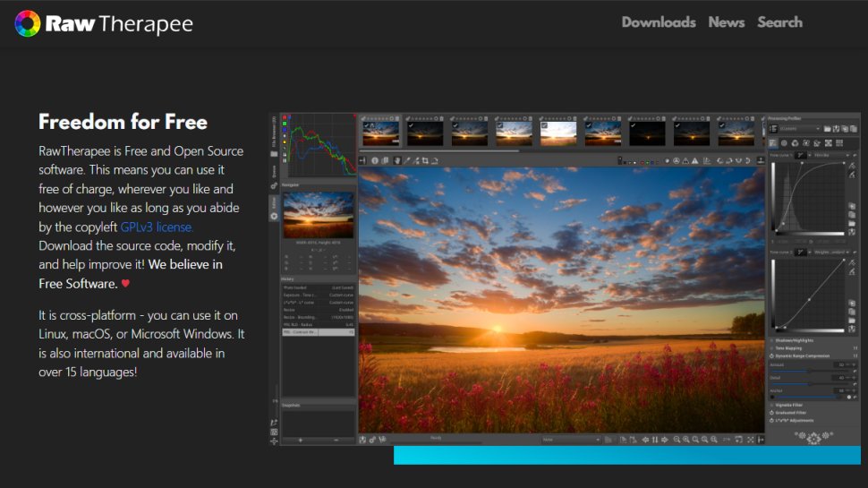Viewport: 868px width, 488px height.
Task: Click export icon at top right of preview
Action: (761, 160)
